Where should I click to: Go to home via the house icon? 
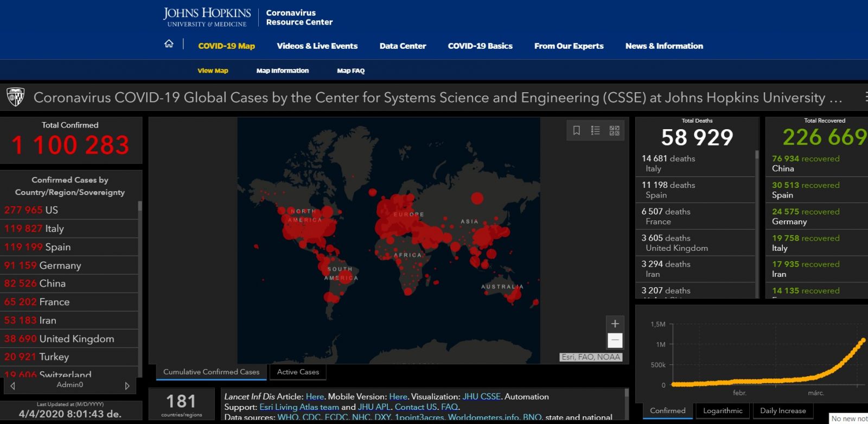coord(169,44)
